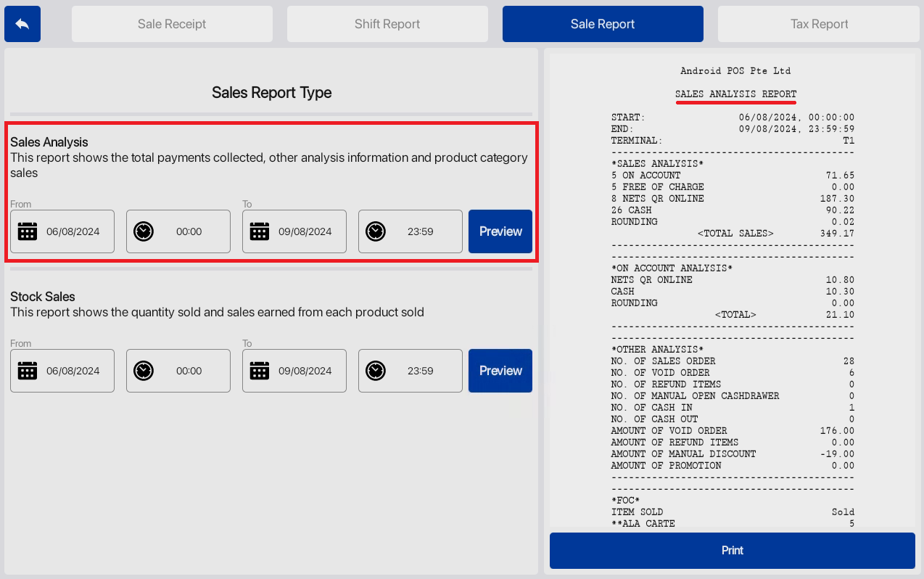
Task: Click the TOTAL SALES 349.17 line
Action: (x=775, y=234)
